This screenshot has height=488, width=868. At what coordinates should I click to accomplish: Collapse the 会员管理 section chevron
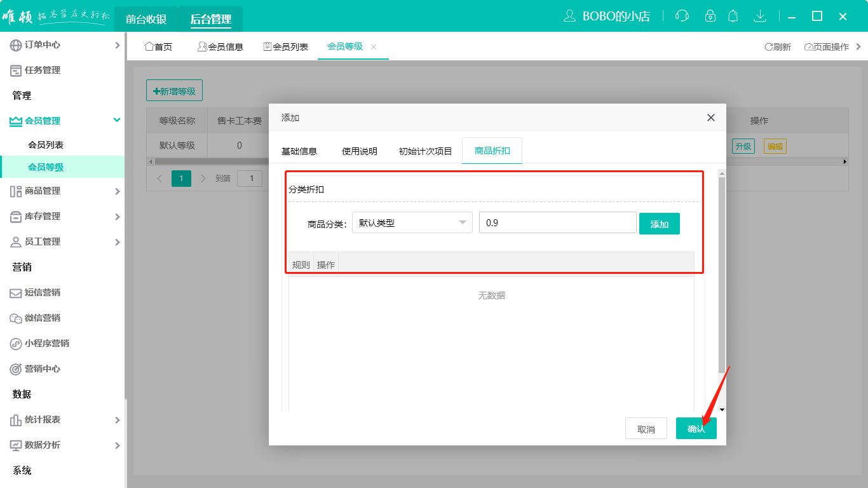pos(117,120)
